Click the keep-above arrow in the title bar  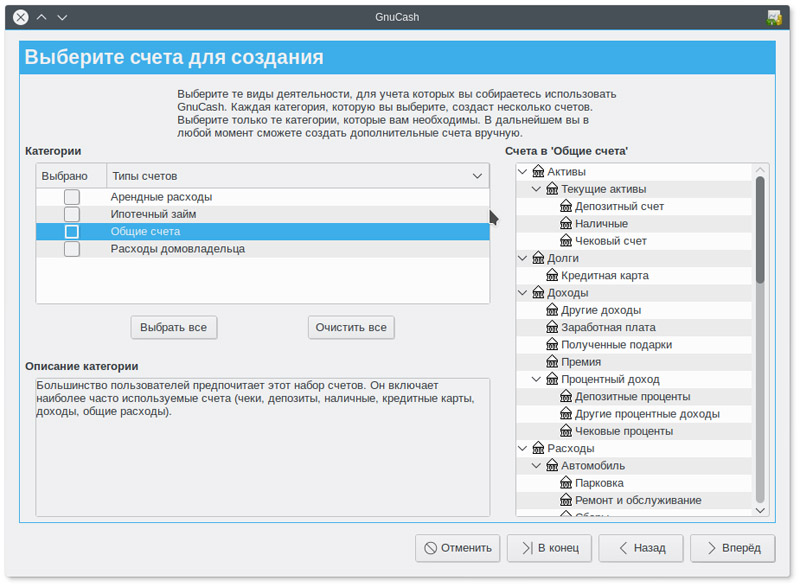point(42,17)
